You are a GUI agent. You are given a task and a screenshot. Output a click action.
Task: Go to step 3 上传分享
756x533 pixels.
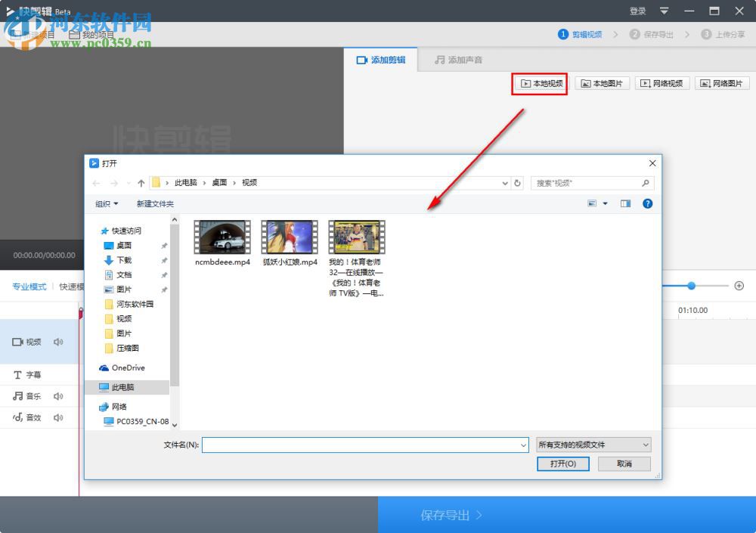click(x=723, y=34)
